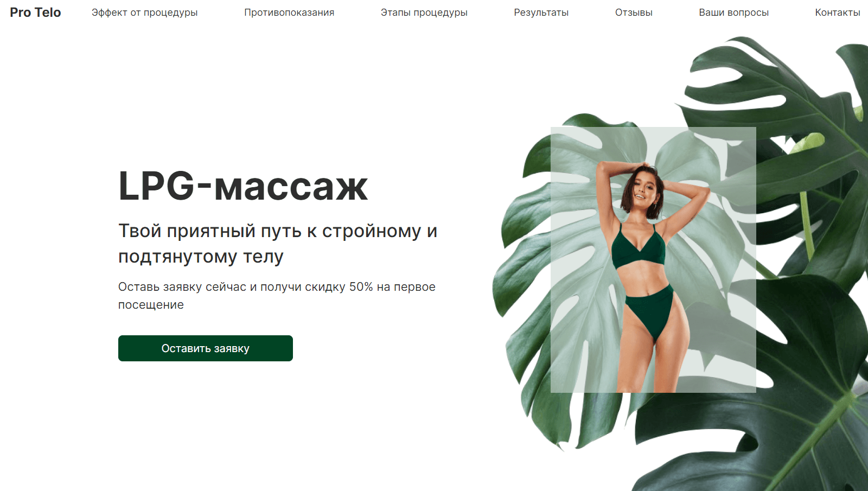Image resolution: width=868 pixels, height=491 pixels.
Task: Open Ваши вопросы nav link
Action: (734, 12)
